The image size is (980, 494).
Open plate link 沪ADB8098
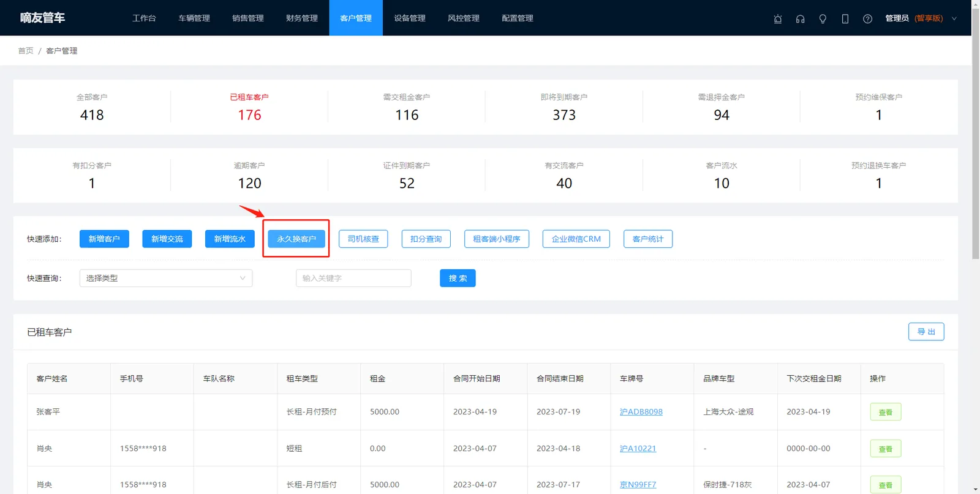(641, 412)
